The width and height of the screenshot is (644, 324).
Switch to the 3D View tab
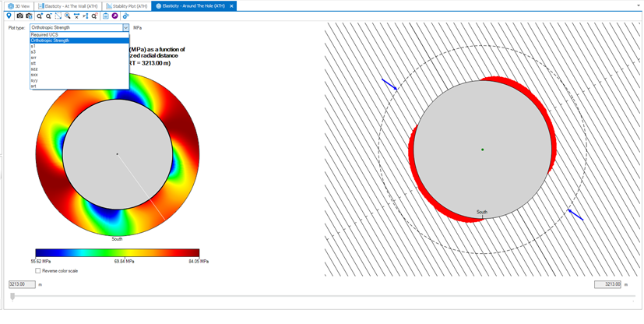pos(19,5)
